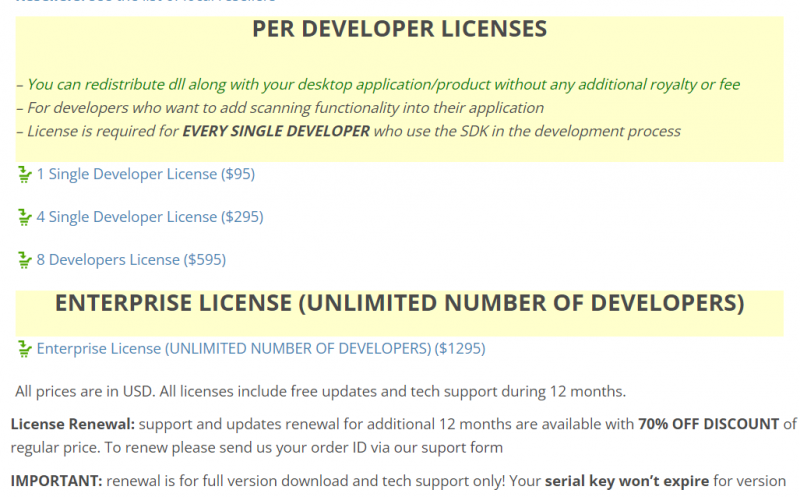Open the Enterprise License ($1295) link
Screen dimensions: 800x497
260,349
